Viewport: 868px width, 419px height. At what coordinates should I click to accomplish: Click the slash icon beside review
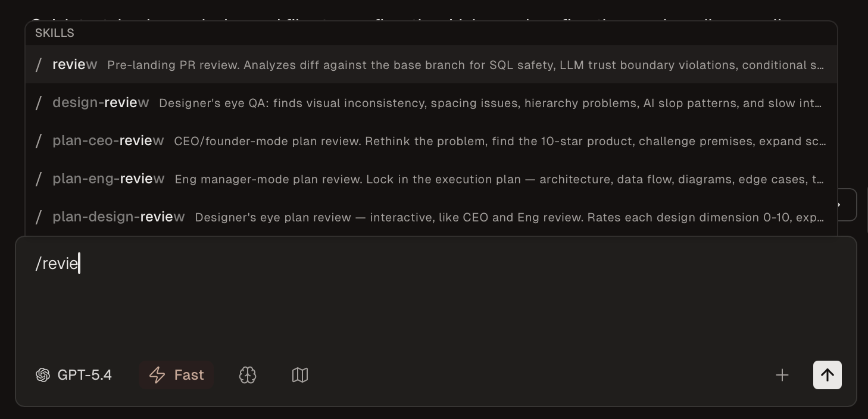39,65
